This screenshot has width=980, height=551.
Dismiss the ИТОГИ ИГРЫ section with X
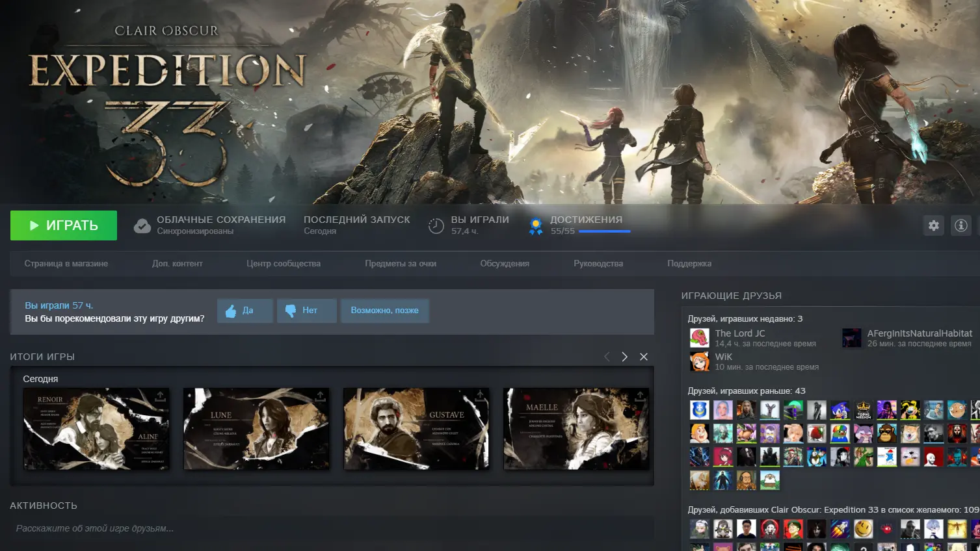tap(644, 357)
